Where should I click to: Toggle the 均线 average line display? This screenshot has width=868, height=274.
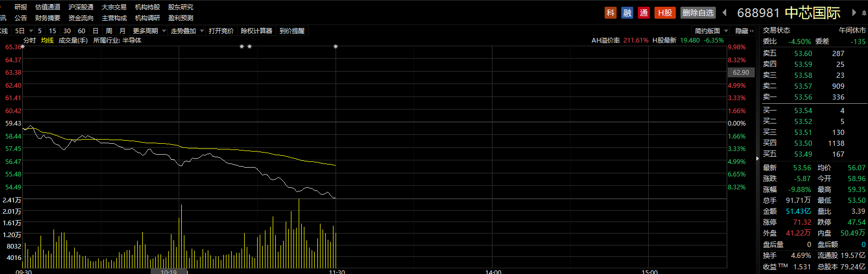coord(47,40)
